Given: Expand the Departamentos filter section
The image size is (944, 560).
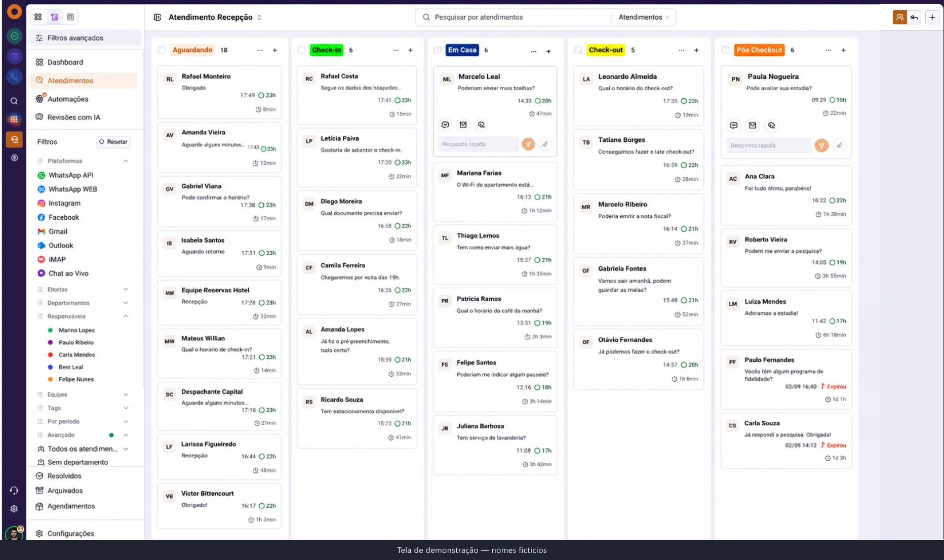Looking at the screenshot, I should pyautogui.click(x=126, y=303).
